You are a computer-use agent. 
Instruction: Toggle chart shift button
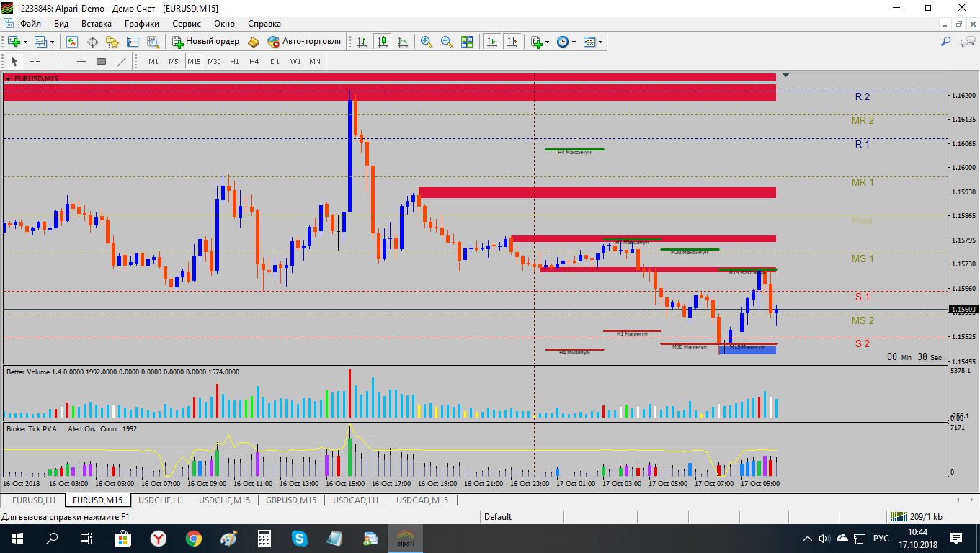click(512, 42)
